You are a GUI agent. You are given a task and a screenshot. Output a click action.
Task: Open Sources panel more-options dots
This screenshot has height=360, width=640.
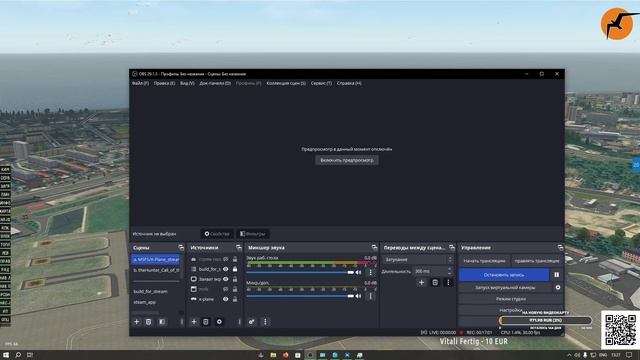coord(240,322)
